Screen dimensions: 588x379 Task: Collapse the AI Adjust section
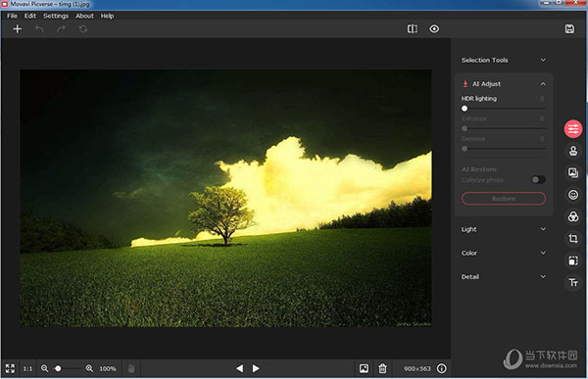click(x=543, y=84)
